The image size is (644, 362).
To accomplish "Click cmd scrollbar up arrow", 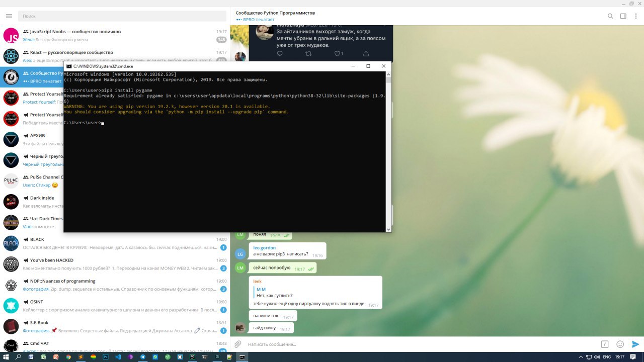I will pyautogui.click(x=388, y=74).
